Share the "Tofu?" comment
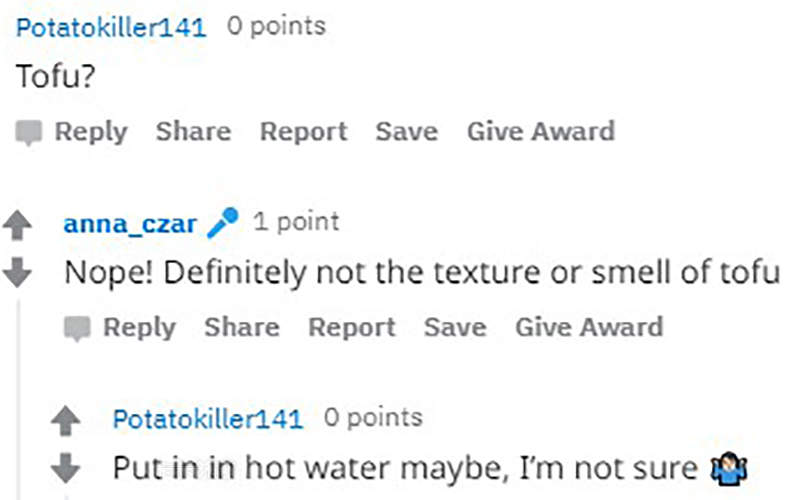Screen dimensions: 800x500 [193, 131]
